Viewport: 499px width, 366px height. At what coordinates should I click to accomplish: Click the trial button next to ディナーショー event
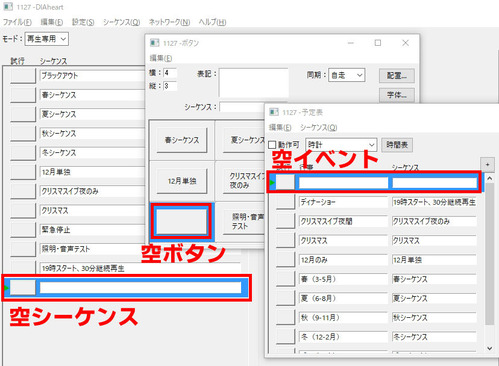[286, 202]
